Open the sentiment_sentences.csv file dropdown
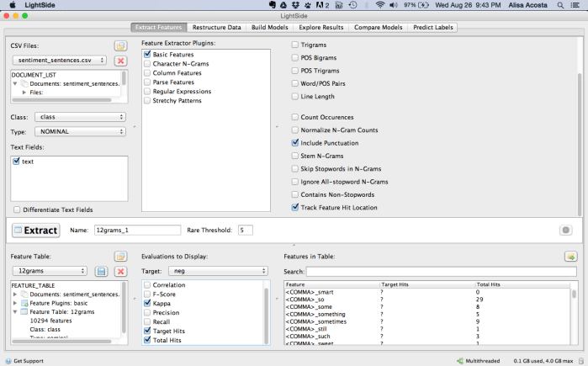 (59, 61)
